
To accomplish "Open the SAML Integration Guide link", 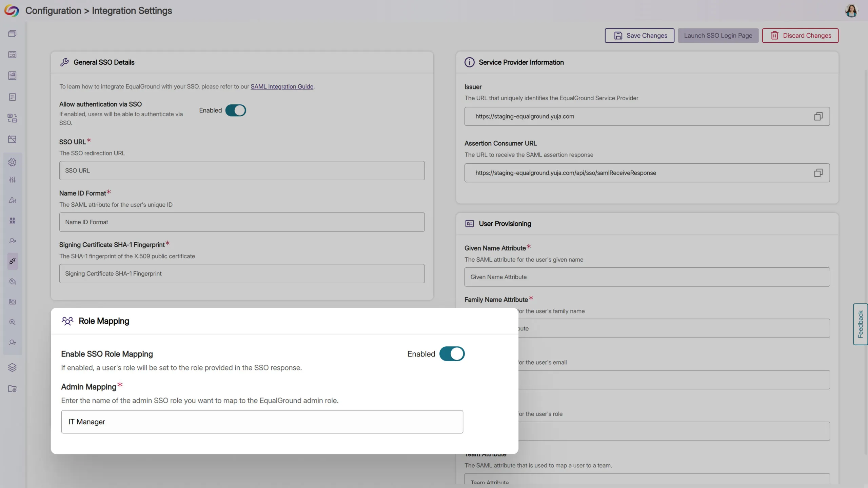I will [x=282, y=86].
